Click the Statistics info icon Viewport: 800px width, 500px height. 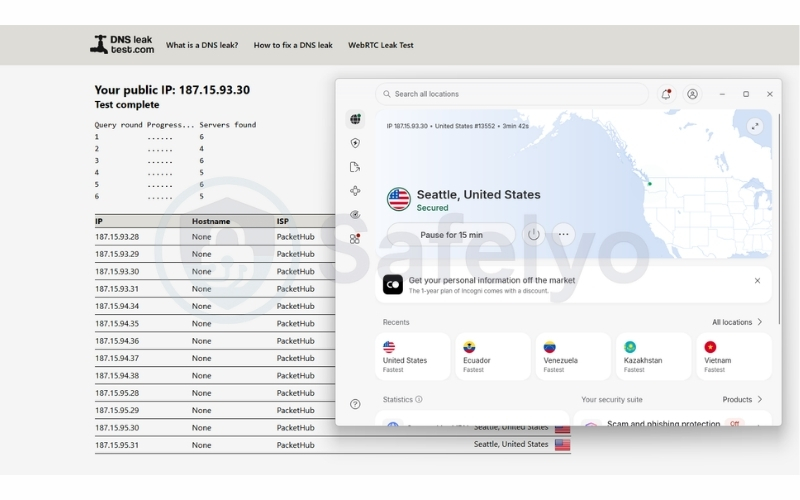pyautogui.click(x=419, y=399)
